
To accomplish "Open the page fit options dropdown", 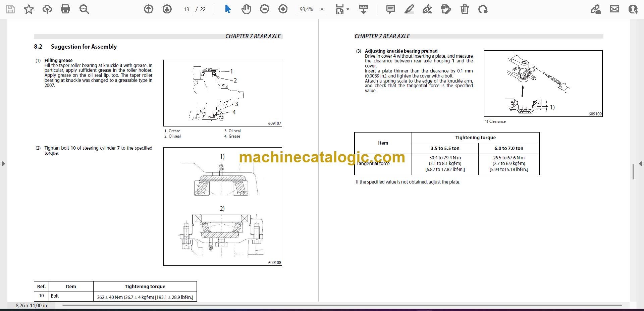I will click(342, 9).
